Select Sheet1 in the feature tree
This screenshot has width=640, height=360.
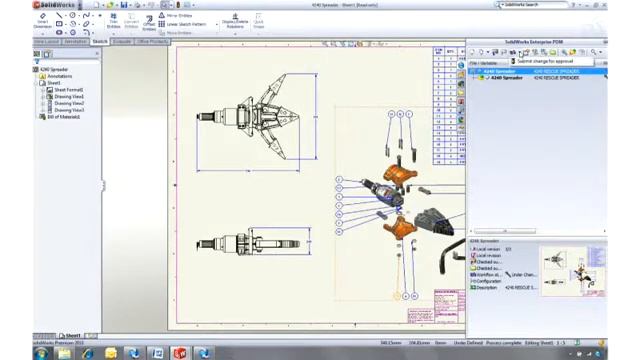click(54, 83)
